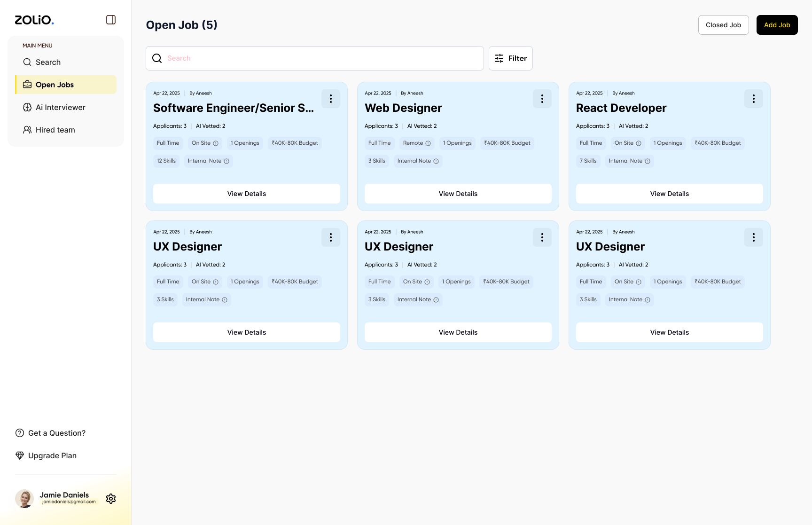Viewport: 812px width, 525px height.
Task: Select the briefcase Open Jobs icon
Action: (x=27, y=85)
